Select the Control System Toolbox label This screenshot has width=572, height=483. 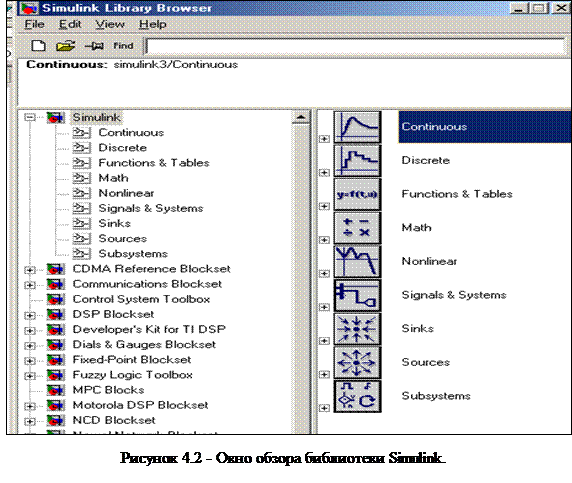pyautogui.click(x=141, y=299)
